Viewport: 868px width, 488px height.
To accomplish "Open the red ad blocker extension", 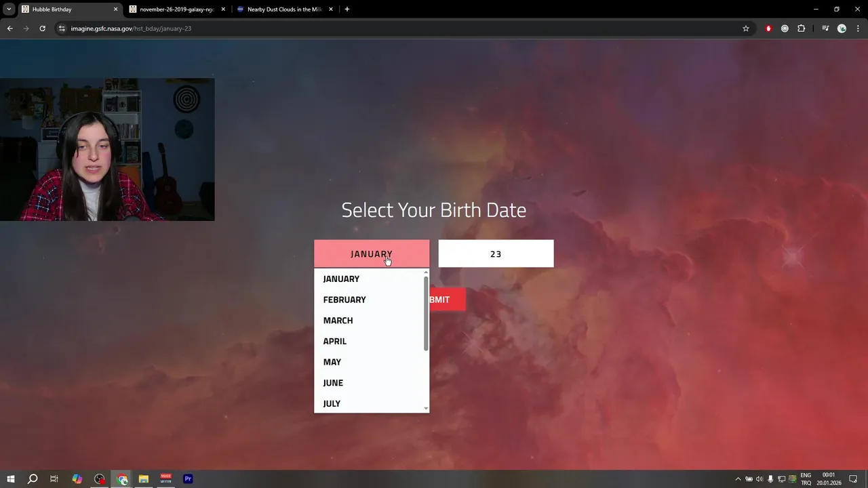I will point(768,28).
